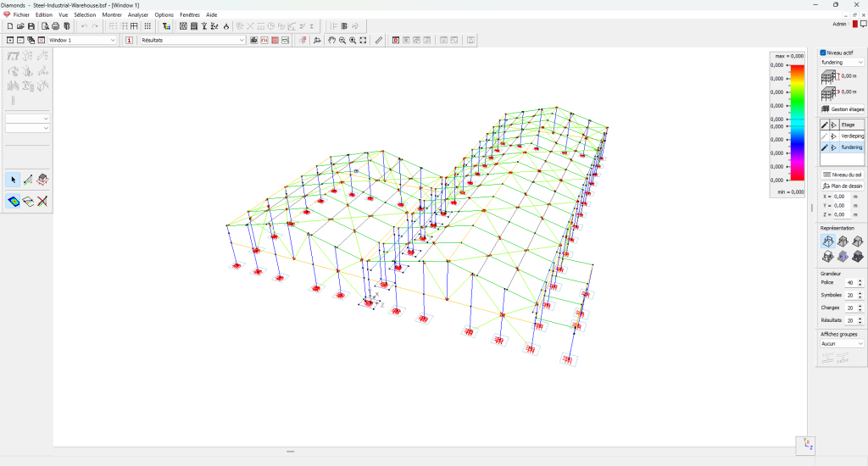Click the Plan de dessin button
This screenshot has width=868, height=466.
pos(842,186)
